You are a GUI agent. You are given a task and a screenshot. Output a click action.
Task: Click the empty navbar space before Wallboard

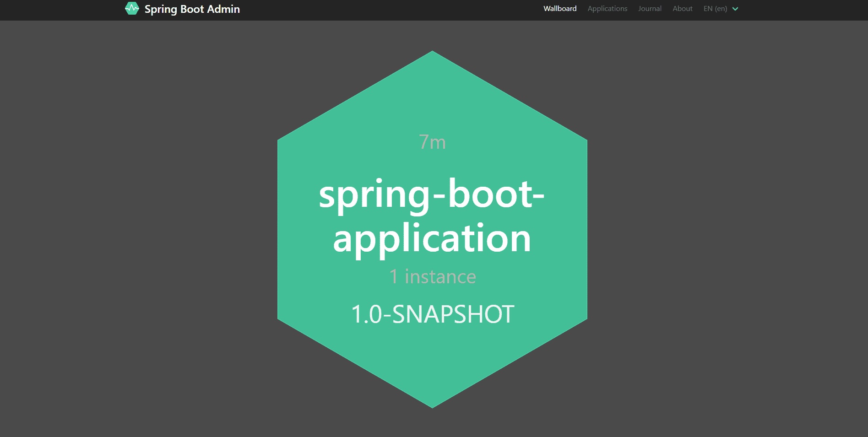(x=389, y=9)
